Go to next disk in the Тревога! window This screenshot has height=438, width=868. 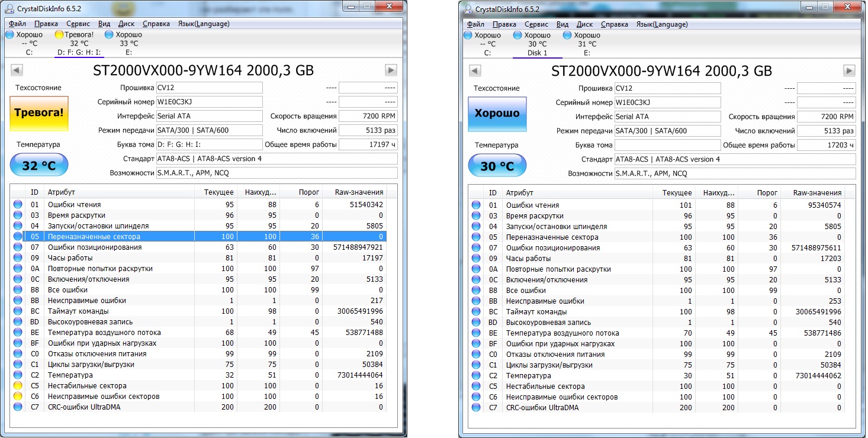click(391, 70)
